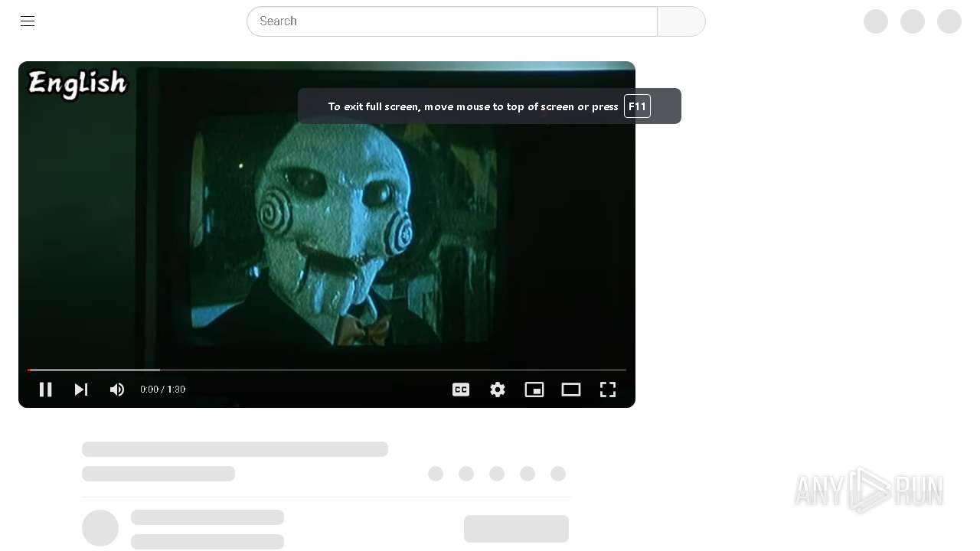
Task: Click the 0:00 / 1:30 time display
Action: click(162, 390)
